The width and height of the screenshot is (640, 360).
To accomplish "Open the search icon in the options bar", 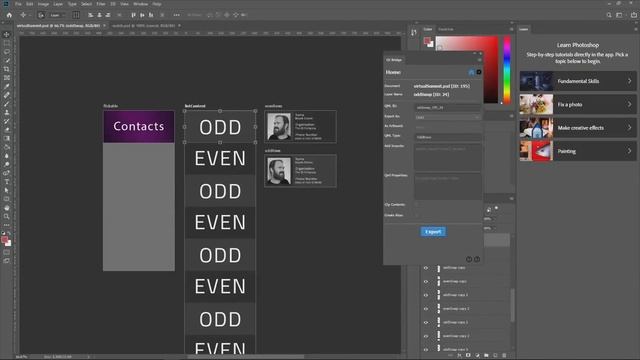I will click(609, 15).
